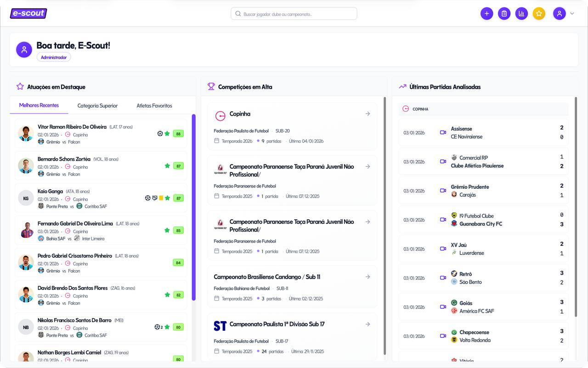Click video icon for Grêmio Prudente match
The height and width of the screenshot is (368, 588).
click(x=443, y=191)
